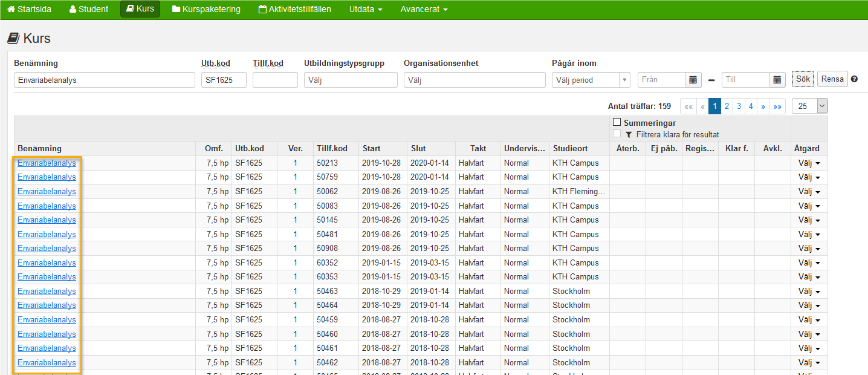Click the calendar icon next to Från field

pos(694,80)
